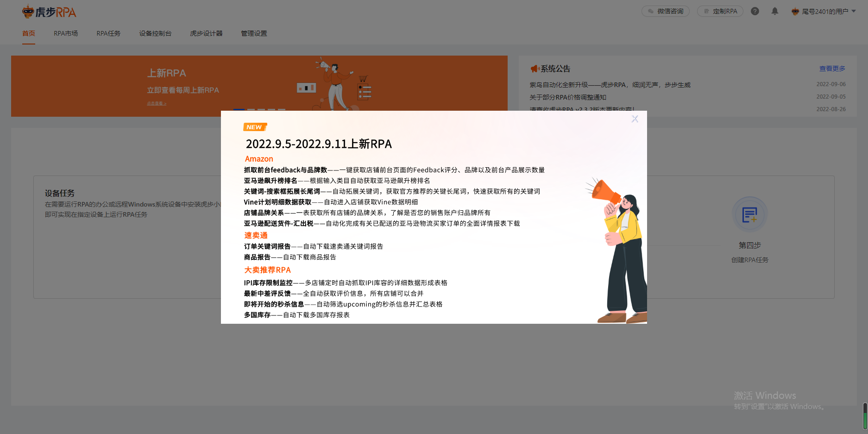Click the 第四步 create task icon
Image resolution: width=868 pixels, height=434 pixels.
[x=750, y=214]
